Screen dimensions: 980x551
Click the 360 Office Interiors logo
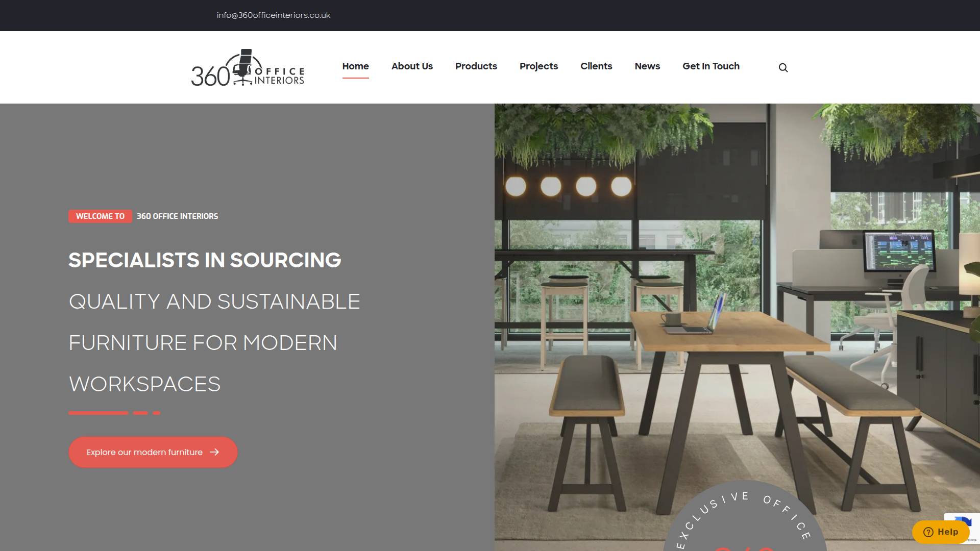pyautogui.click(x=248, y=67)
